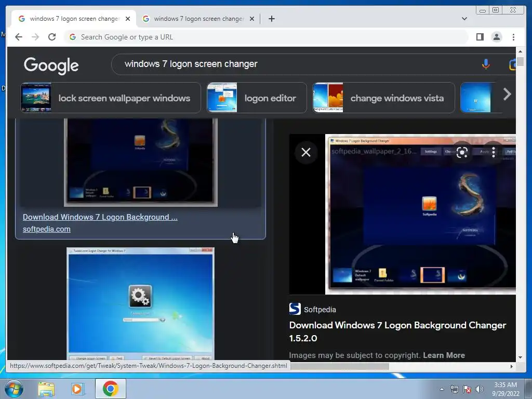Open Chrome side panel icon
Viewport: 532px width, 399px height.
click(x=480, y=37)
